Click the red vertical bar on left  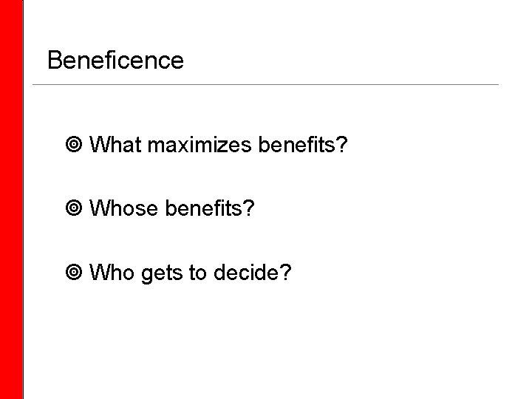[x=13, y=199]
